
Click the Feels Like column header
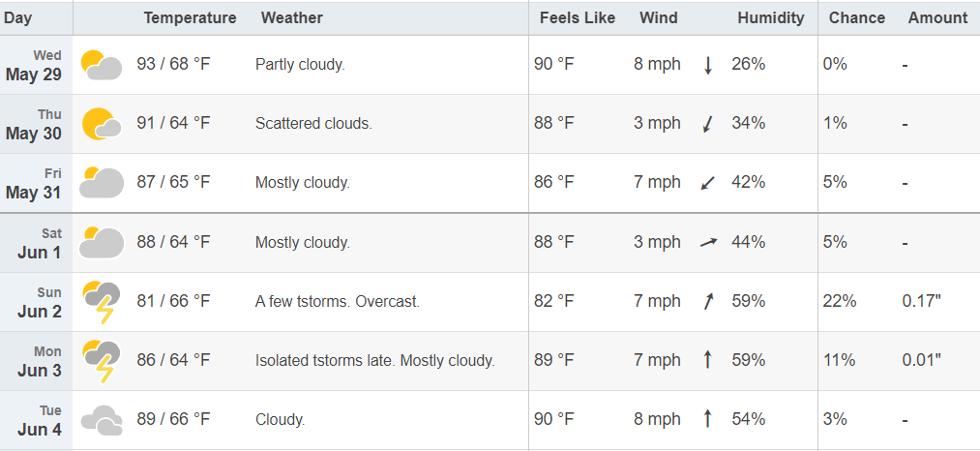(x=578, y=18)
